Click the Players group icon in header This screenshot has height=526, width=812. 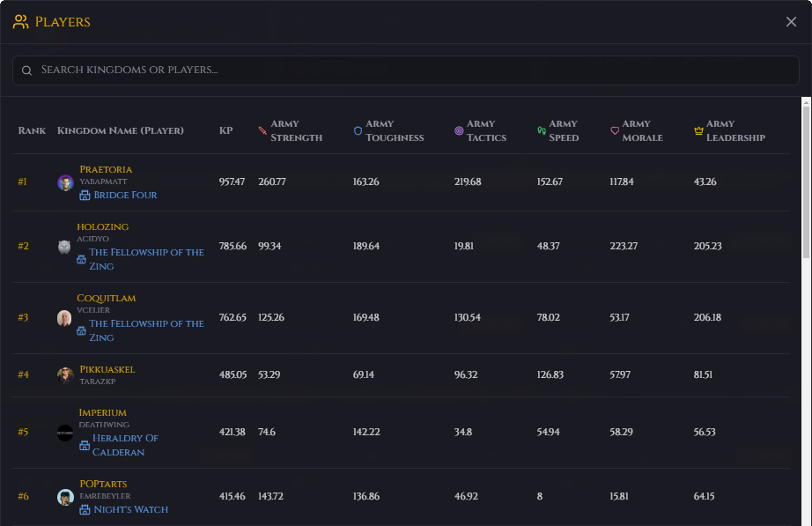coord(21,22)
